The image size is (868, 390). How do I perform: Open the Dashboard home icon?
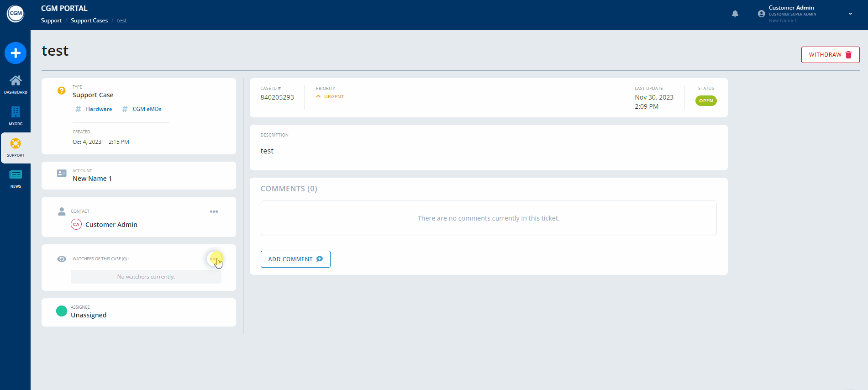pyautogui.click(x=16, y=81)
